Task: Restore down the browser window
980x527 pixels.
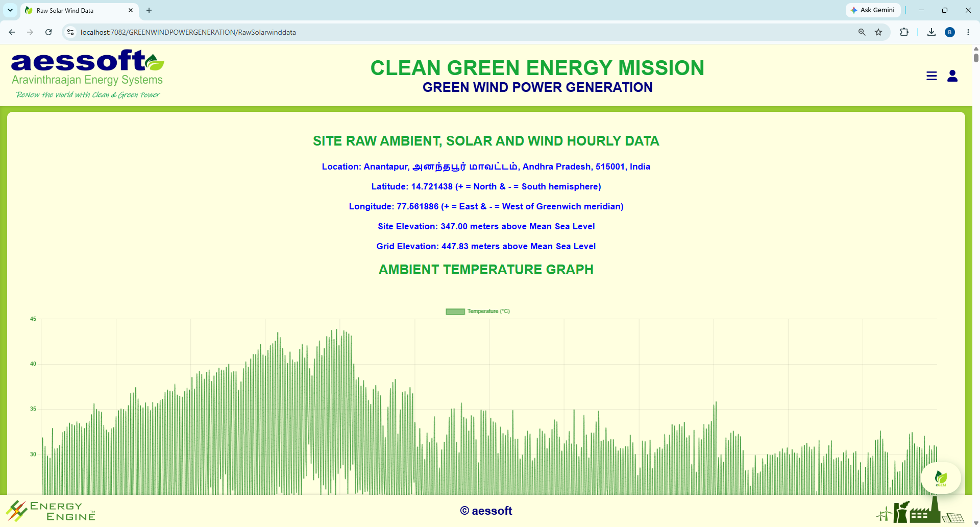Action: click(945, 10)
